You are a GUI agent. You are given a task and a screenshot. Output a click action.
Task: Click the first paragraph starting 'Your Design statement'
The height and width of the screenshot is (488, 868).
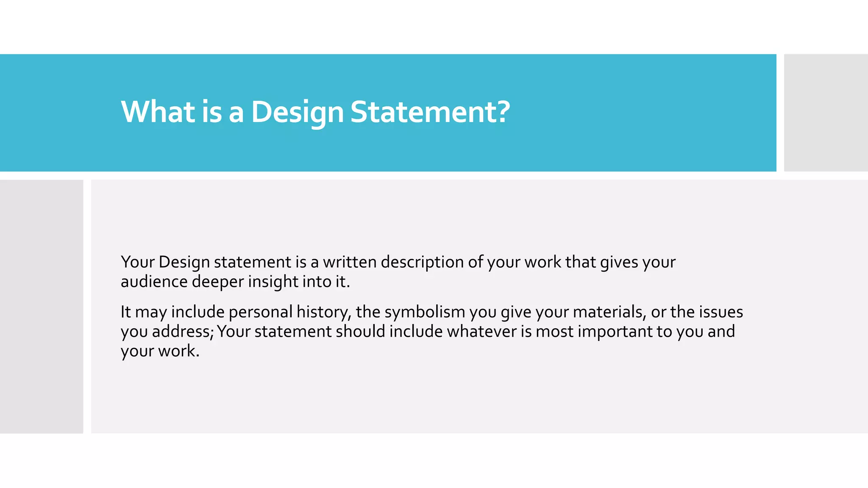tap(398, 262)
